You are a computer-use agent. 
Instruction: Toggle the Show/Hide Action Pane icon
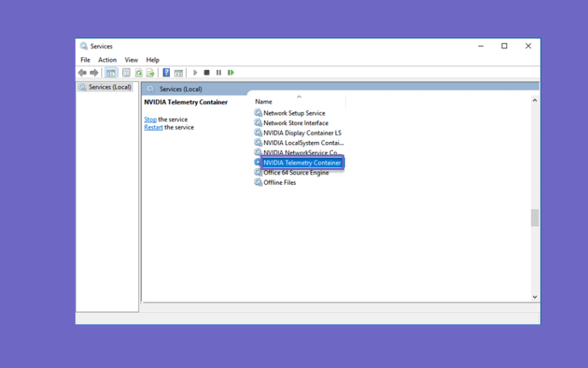tap(179, 72)
